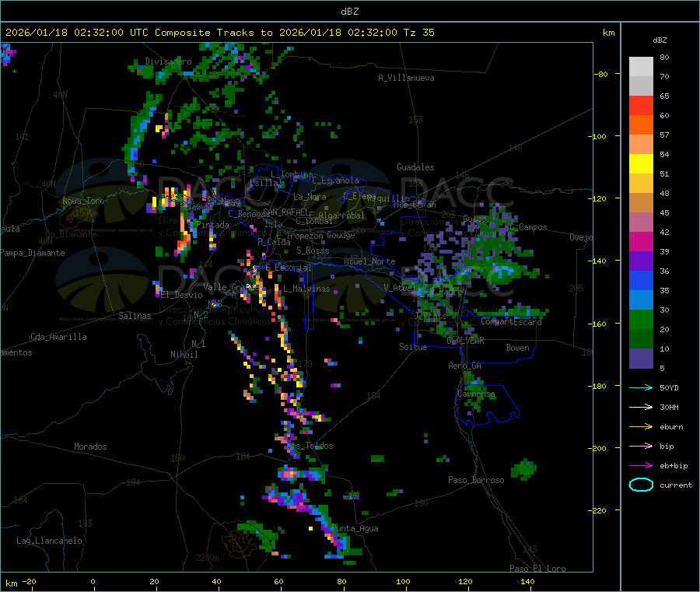700x592 pixels.
Task: Click the S_Rosas map label
Action: (313, 250)
